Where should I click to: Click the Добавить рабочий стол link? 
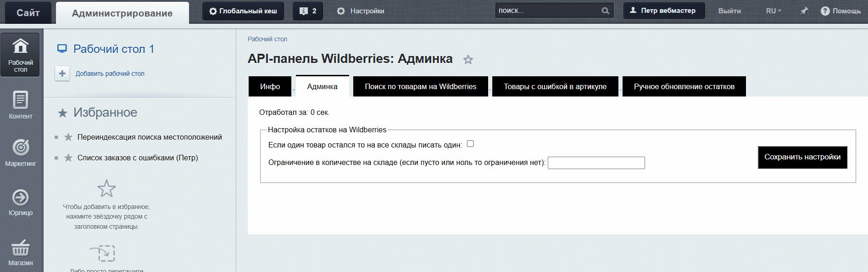tap(110, 74)
